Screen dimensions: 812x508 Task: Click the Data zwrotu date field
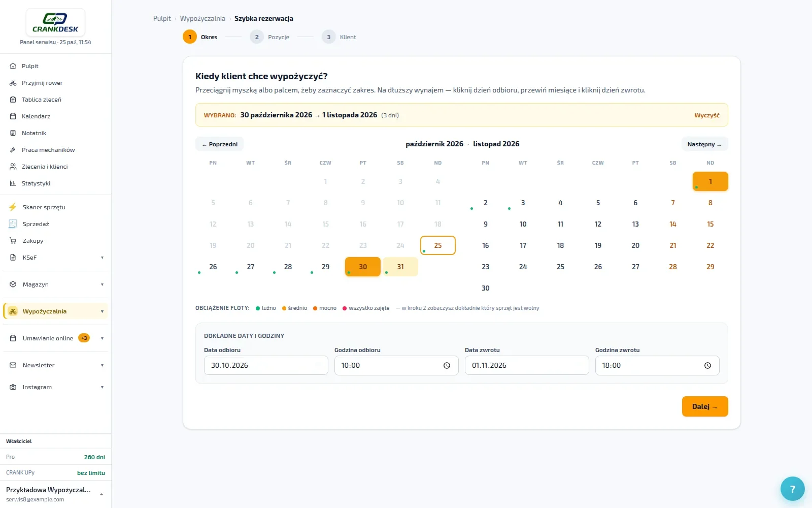[527, 365]
